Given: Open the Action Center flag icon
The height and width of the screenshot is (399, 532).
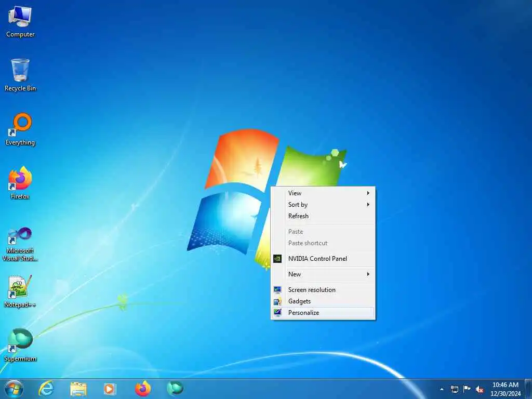Looking at the screenshot, I should [x=467, y=389].
